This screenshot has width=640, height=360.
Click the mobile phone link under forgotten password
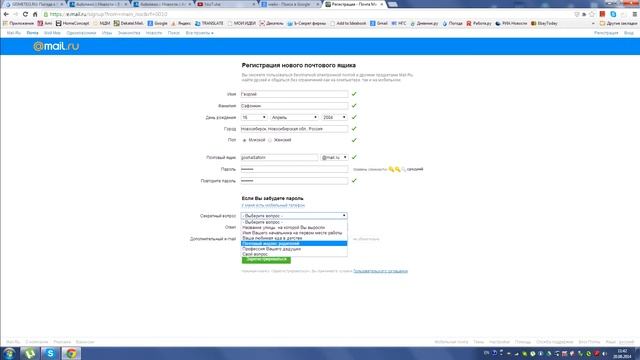273,205
